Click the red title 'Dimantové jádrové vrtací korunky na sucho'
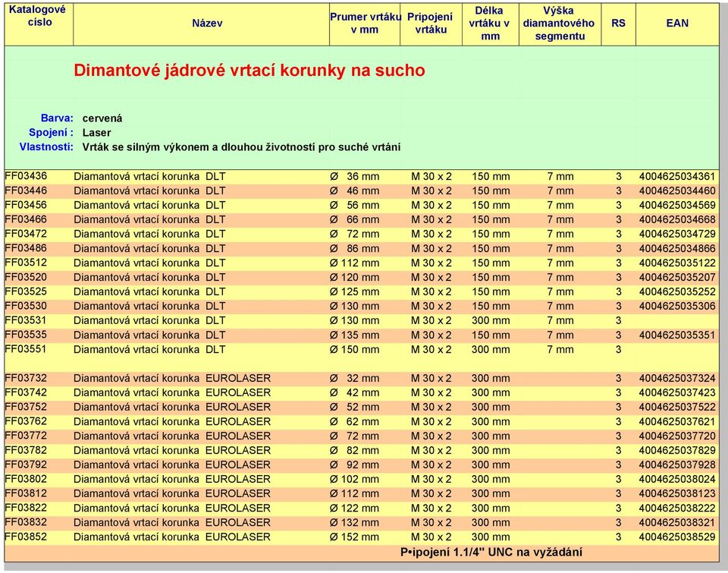This screenshot has height=573, width=728. (249, 70)
